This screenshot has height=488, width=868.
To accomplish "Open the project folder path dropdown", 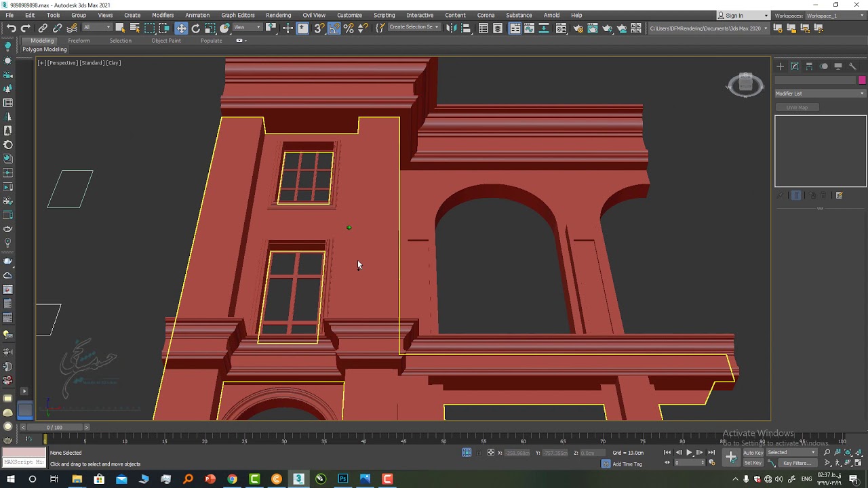I will pyautogui.click(x=709, y=28).
